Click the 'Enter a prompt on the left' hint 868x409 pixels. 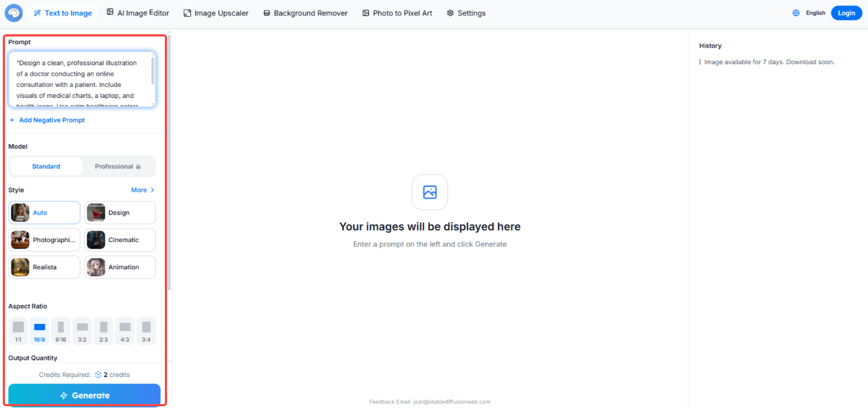click(430, 244)
